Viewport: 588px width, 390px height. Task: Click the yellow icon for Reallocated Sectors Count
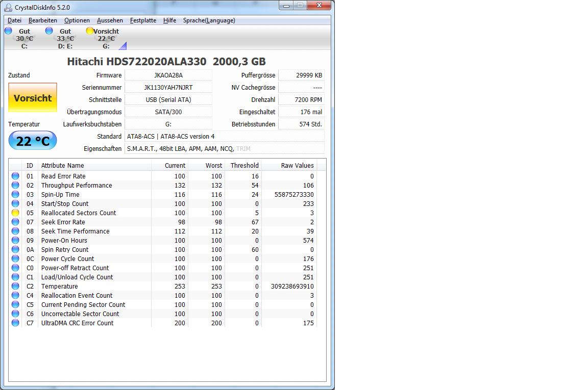(15, 213)
